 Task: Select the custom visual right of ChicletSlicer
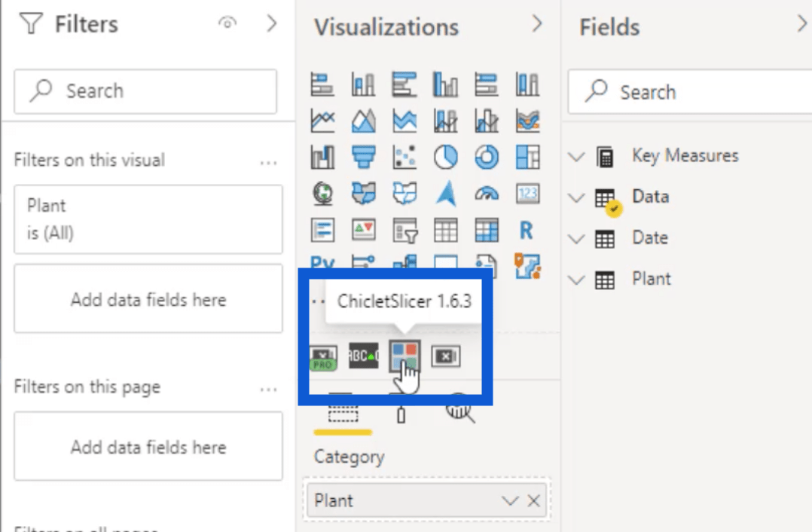tap(445, 356)
